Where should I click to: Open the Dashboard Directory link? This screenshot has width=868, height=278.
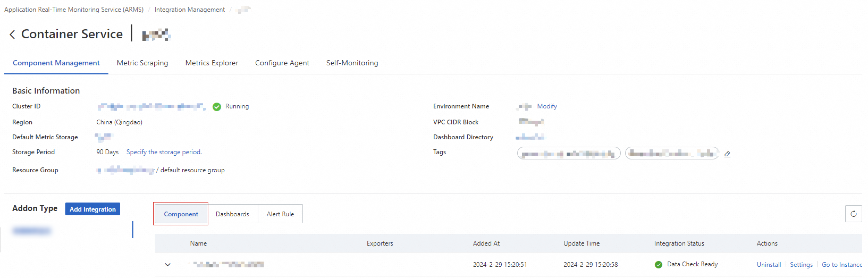(x=530, y=137)
